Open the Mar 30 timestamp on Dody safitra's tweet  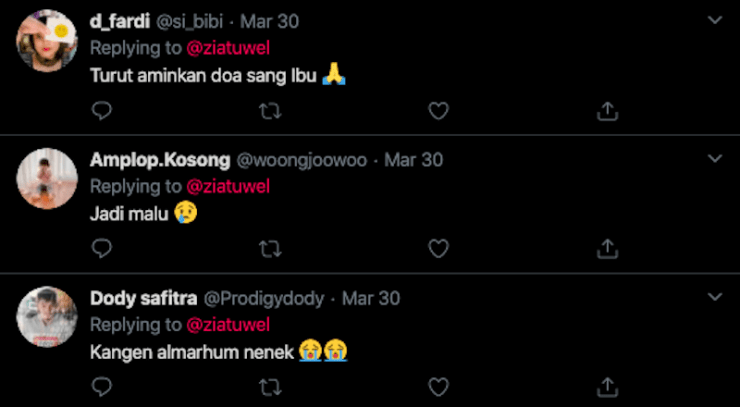point(371,298)
